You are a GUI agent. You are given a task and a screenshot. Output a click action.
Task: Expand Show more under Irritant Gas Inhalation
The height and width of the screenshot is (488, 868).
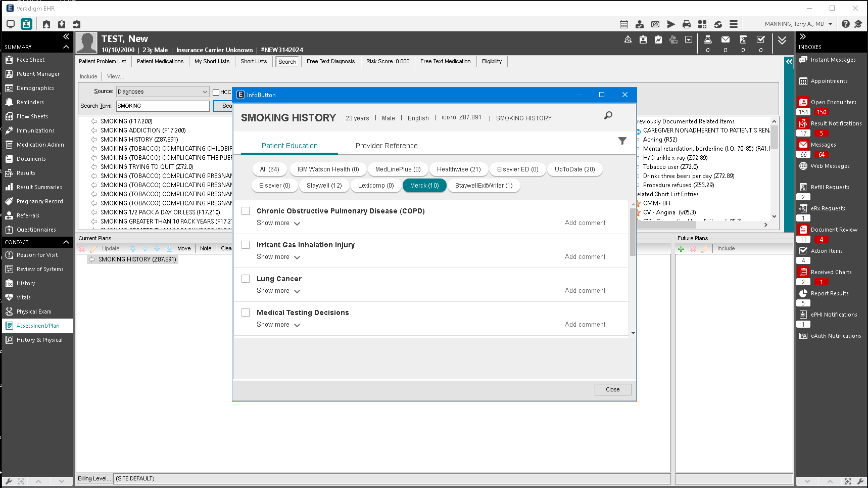[x=278, y=257]
